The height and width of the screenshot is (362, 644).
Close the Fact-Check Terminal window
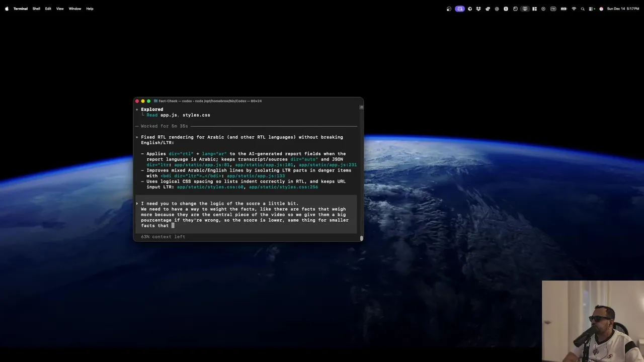coord(137,101)
